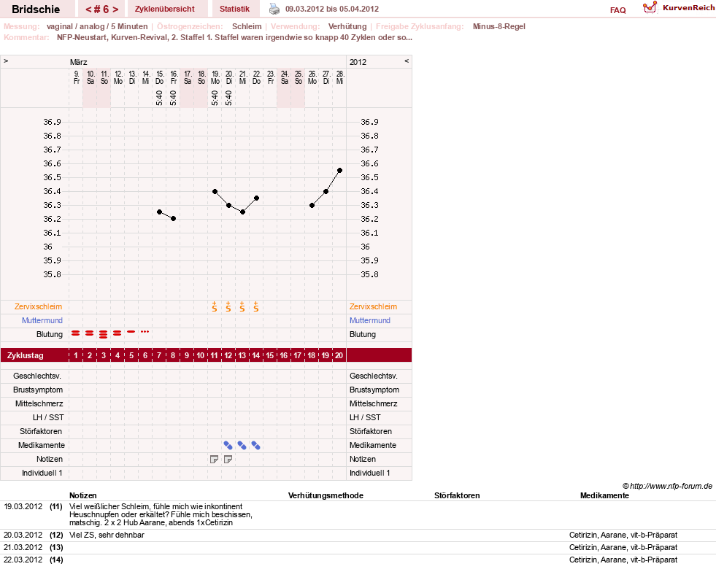Select the 36.2 temperature point on 16. Fr
The image size is (716, 588).
[174, 219]
